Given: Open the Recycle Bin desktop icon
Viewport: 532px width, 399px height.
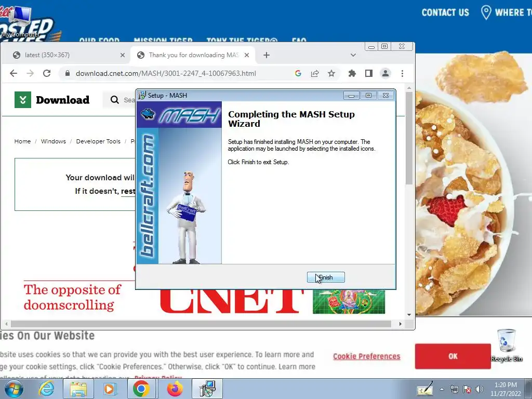Looking at the screenshot, I should click(x=506, y=345).
